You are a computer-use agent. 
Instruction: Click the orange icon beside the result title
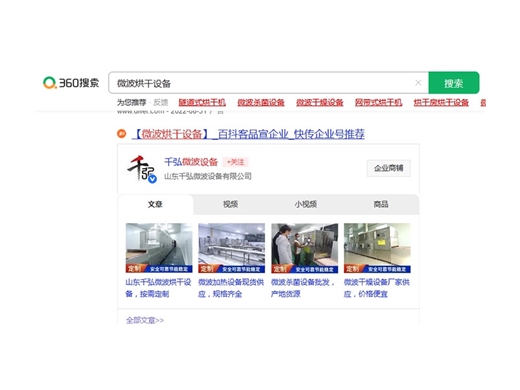pyautogui.click(x=121, y=134)
